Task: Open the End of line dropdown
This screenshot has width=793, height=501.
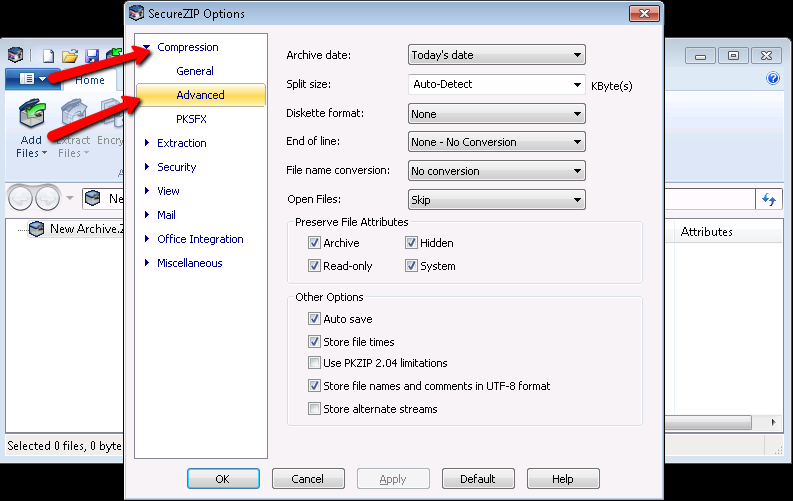Action: click(496, 142)
